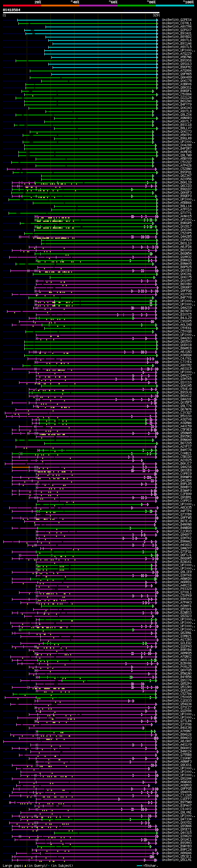Click the UniRef100_A0N015 label
Screen dimensions: 197x868
(177, 216)
